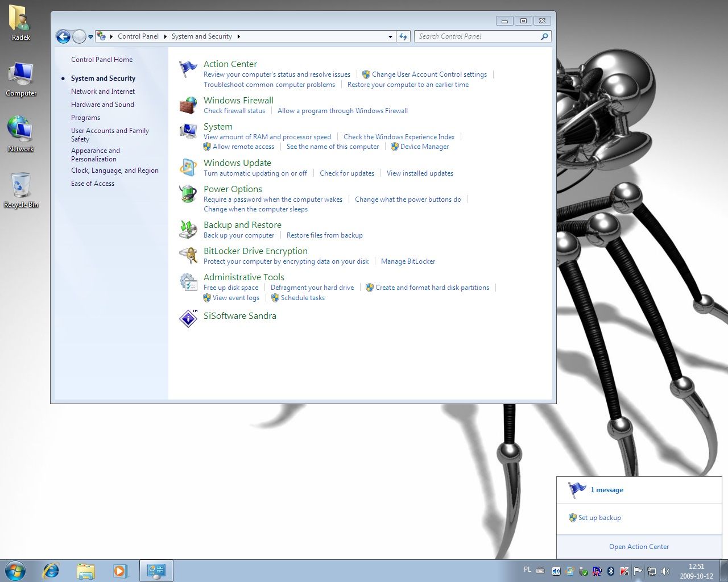Click Change what the power buttons do
This screenshot has height=582, width=728.
pyautogui.click(x=408, y=199)
